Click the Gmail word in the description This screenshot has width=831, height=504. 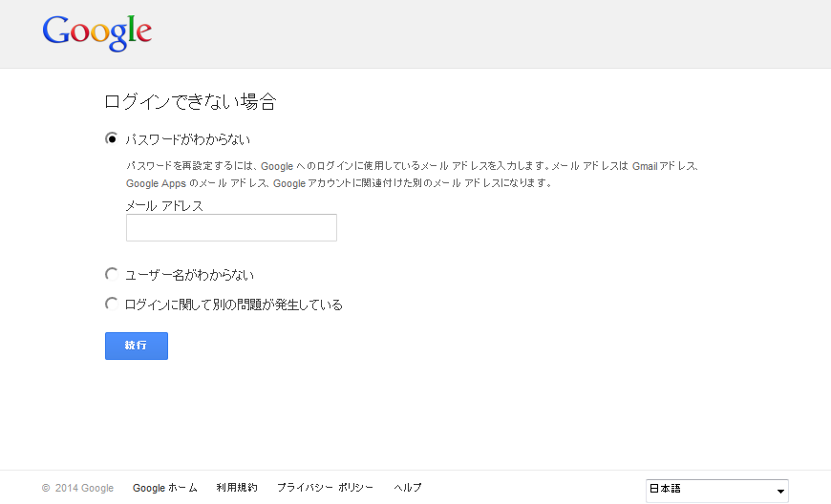[x=645, y=166]
